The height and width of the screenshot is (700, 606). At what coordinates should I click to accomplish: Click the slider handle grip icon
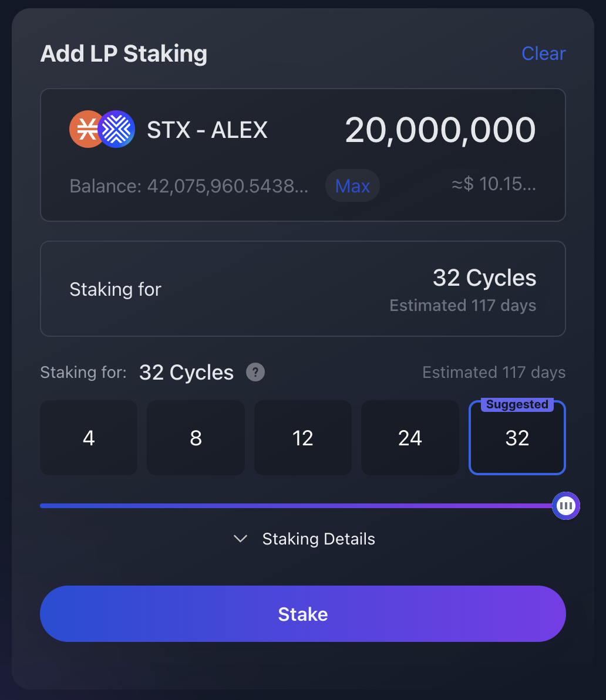pos(566,505)
